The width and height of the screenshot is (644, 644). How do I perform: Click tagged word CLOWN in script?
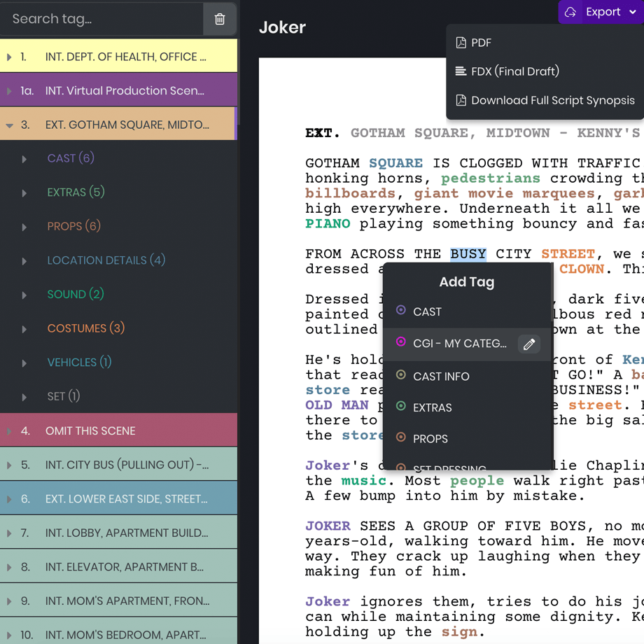tap(582, 269)
